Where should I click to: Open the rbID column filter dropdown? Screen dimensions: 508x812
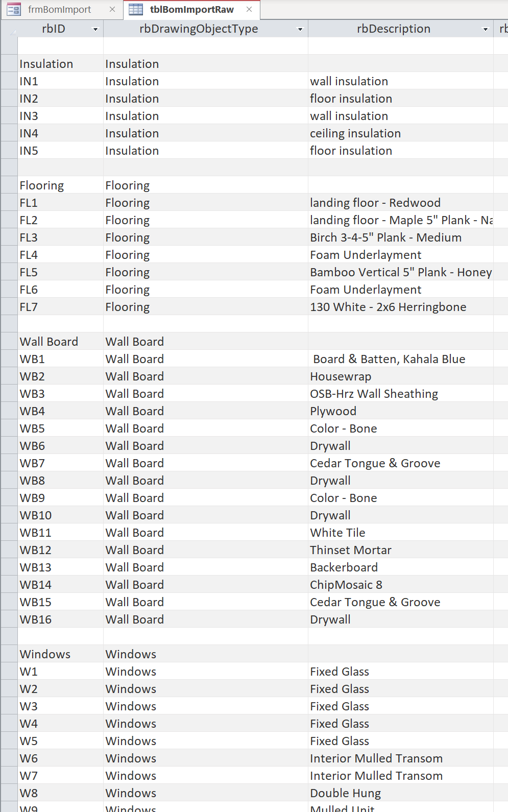tap(95, 30)
